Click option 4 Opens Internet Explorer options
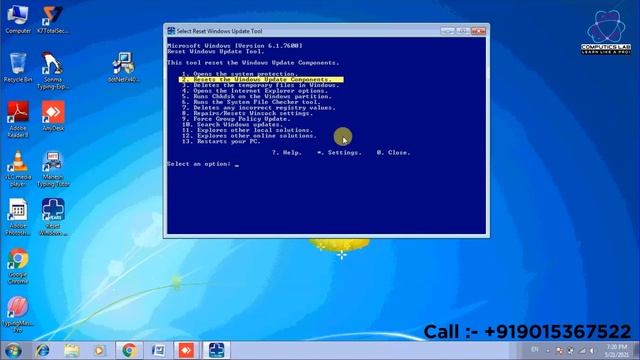 tap(255, 91)
